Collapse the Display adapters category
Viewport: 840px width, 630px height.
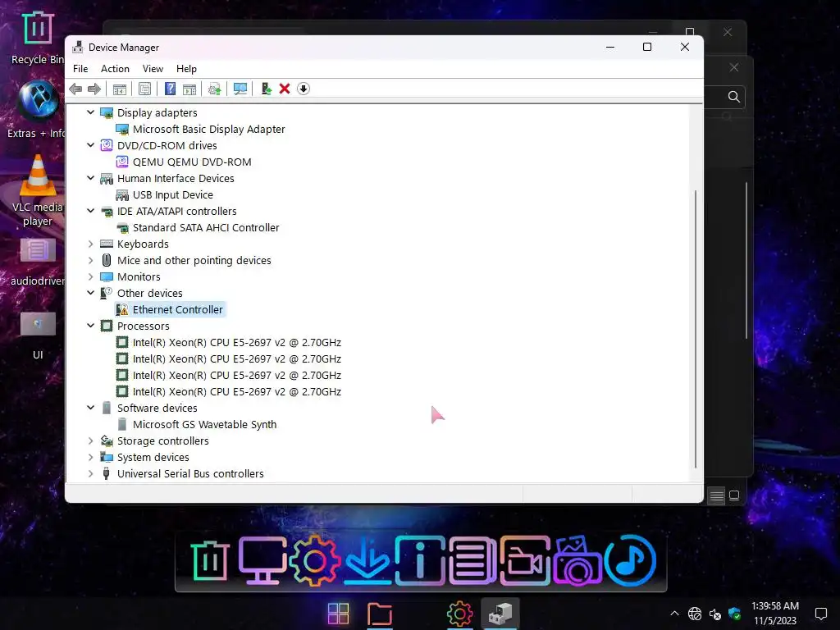point(90,112)
